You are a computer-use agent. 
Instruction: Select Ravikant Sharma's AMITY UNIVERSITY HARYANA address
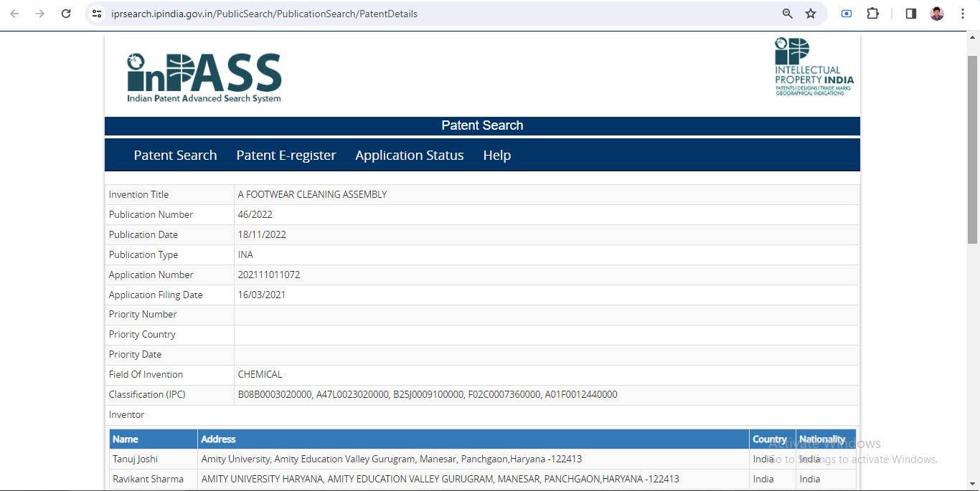440,479
